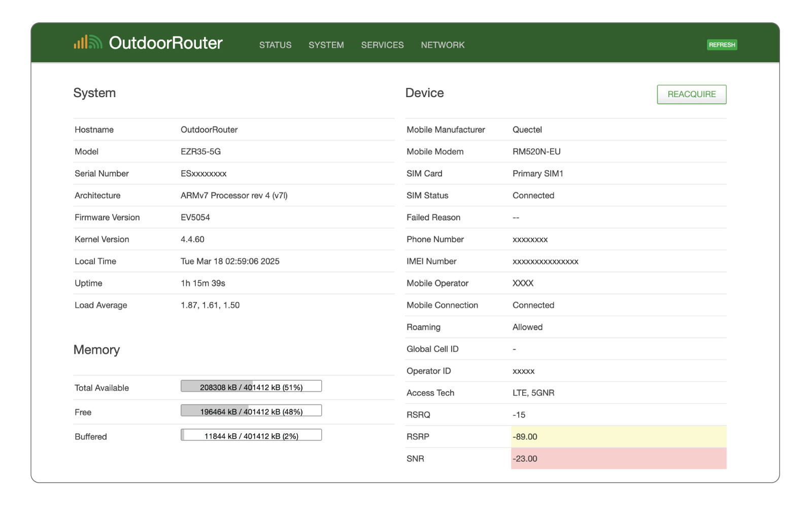This screenshot has height=509, width=812.
Task: Click the Memory section heading
Action: point(96,350)
